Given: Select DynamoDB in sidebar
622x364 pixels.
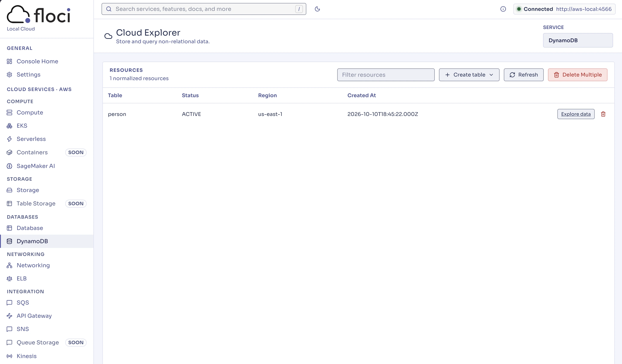Looking at the screenshot, I should click(47, 241).
